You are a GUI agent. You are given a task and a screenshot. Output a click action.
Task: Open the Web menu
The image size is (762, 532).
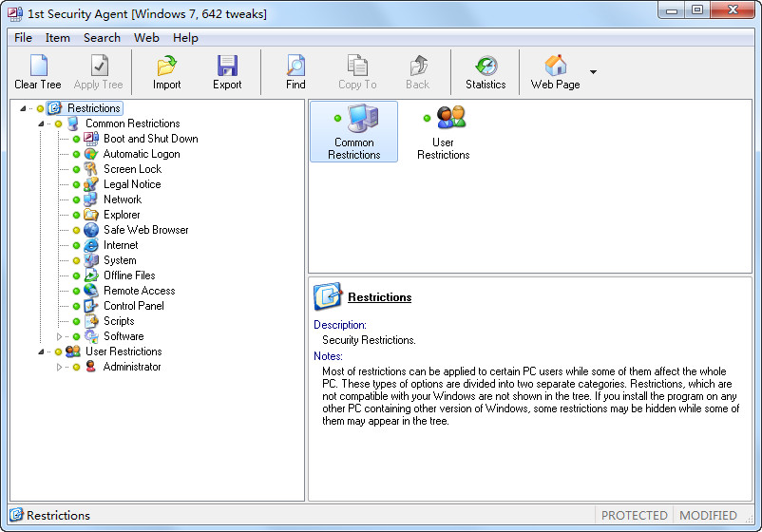(146, 38)
